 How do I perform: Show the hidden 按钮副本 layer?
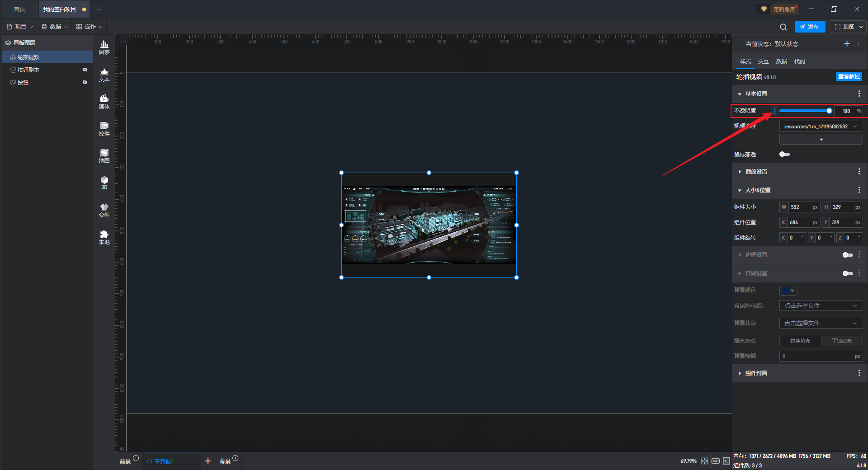[x=85, y=70]
